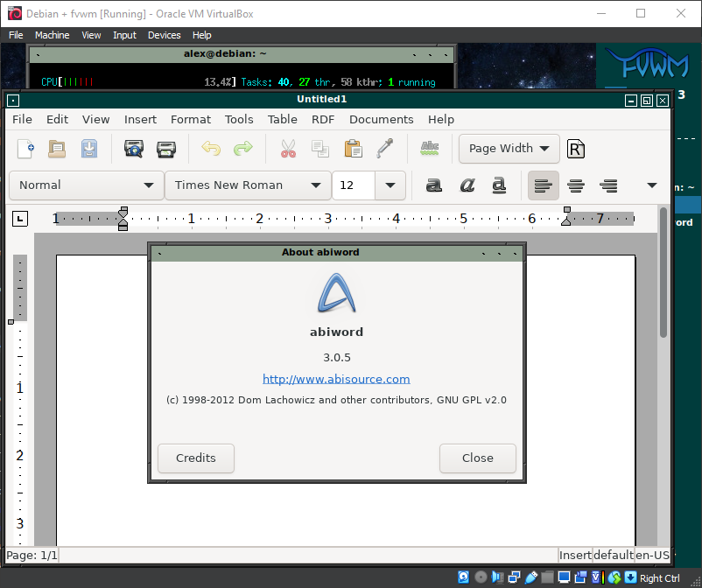Open the Times New Roman font dropdown
This screenshot has width=702, height=588.
(248, 185)
